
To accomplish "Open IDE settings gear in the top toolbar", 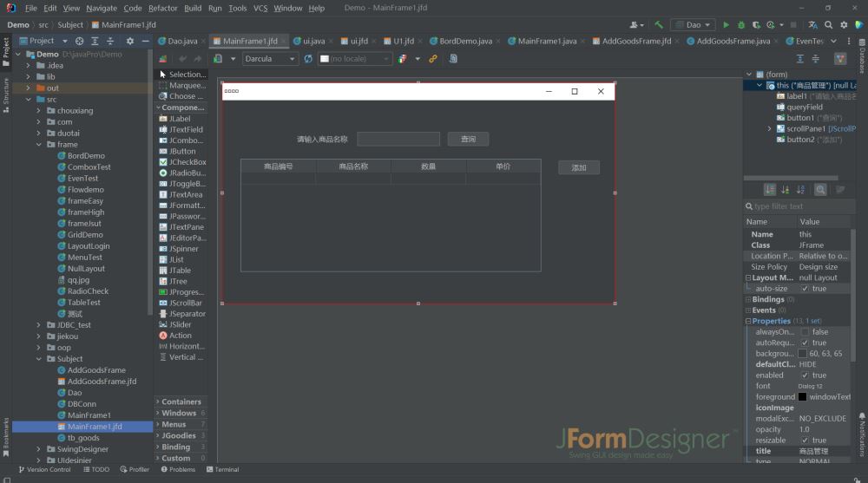I will click(844, 25).
